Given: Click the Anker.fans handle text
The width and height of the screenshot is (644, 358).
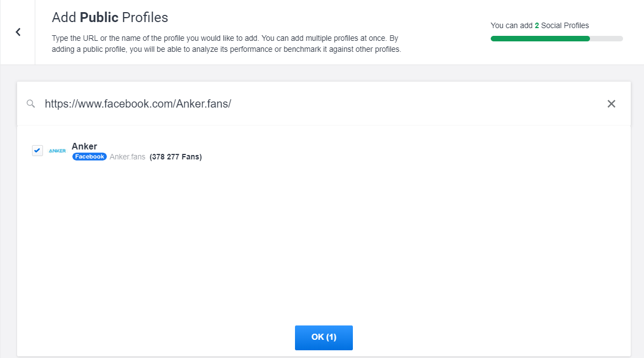Looking at the screenshot, I should (127, 157).
